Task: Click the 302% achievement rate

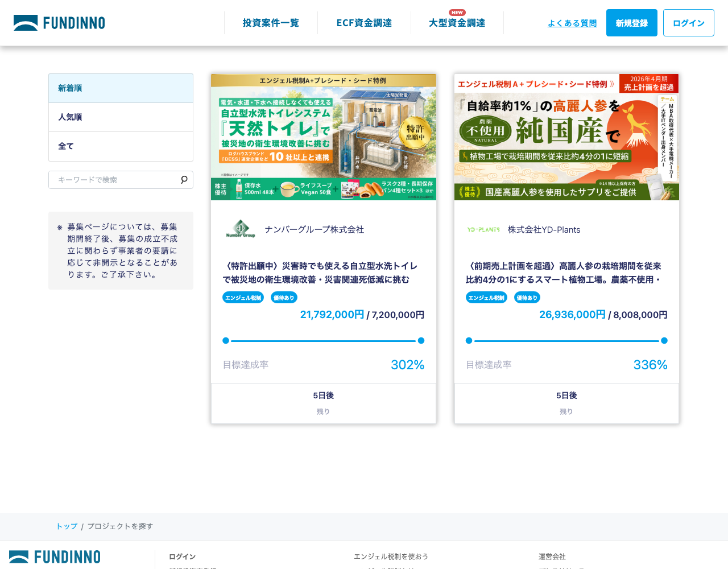Action: [x=407, y=365]
